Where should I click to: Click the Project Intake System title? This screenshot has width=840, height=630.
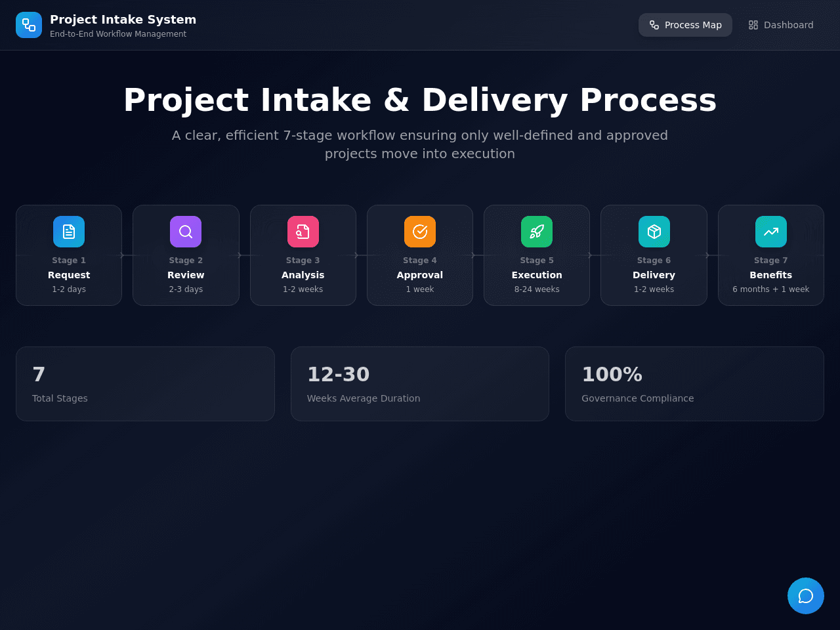[x=123, y=20]
